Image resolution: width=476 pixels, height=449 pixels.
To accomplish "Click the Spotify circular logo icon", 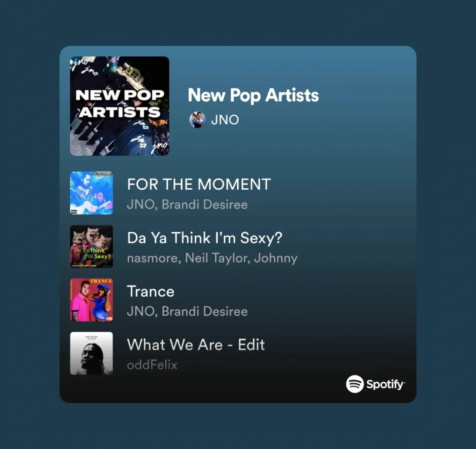I will 355,384.
